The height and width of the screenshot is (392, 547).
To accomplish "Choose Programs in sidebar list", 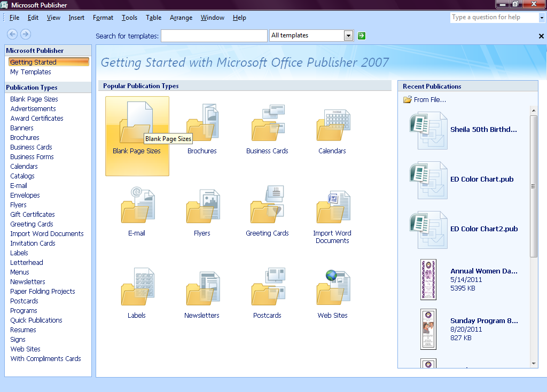I will click(x=24, y=310).
